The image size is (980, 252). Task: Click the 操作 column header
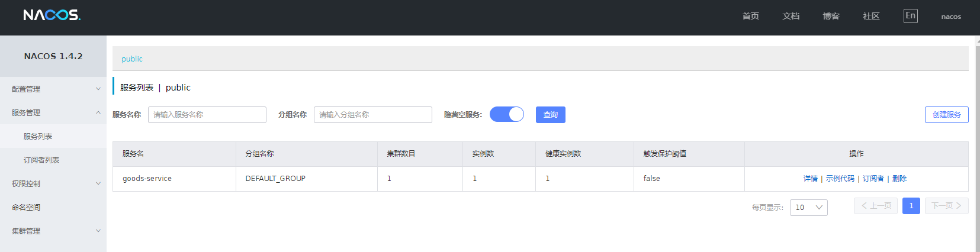coord(856,154)
